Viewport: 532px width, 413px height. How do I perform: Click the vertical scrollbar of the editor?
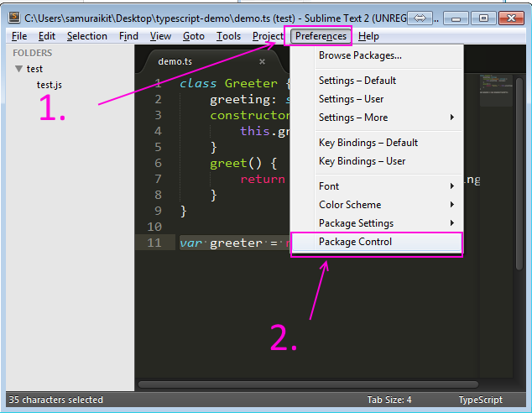[519, 174]
